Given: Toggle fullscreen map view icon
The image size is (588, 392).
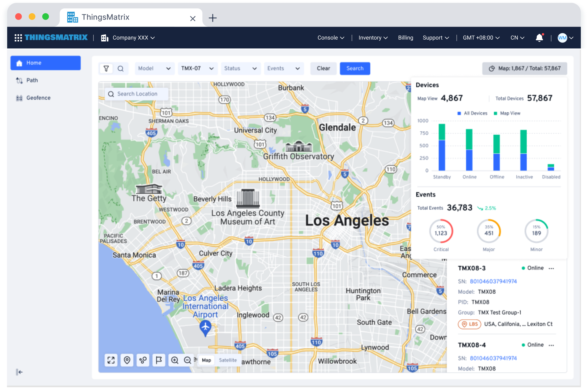Looking at the screenshot, I should coord(111,360).
